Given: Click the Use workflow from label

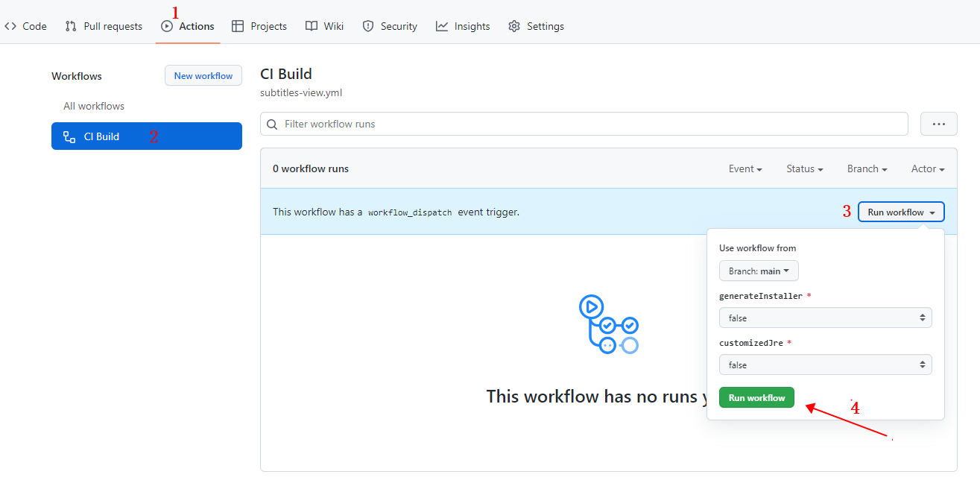Looking at the screenshot, I should click(x=757, y=247).
